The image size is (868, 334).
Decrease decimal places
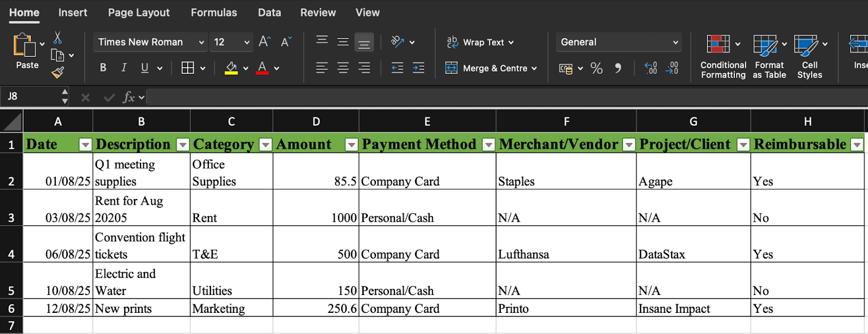pyautogui.click(x=672, y=68)
